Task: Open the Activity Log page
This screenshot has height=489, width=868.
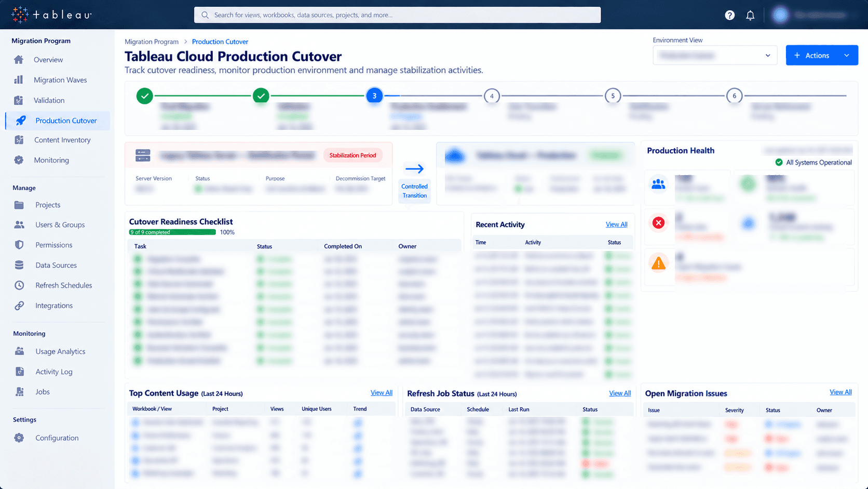Action: coord(54,372)
